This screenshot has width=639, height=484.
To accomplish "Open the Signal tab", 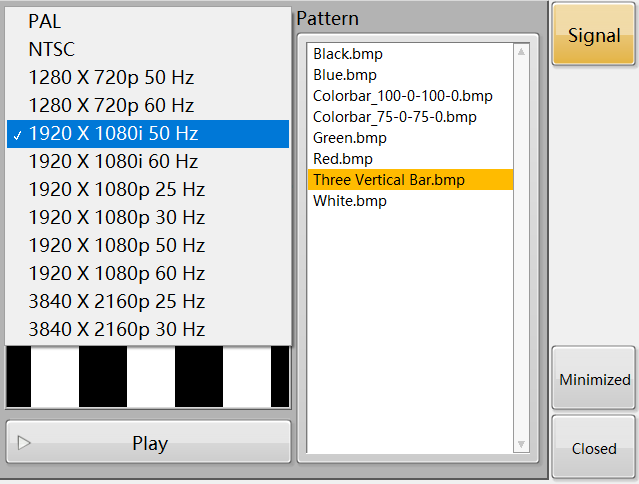I will 594,36.
